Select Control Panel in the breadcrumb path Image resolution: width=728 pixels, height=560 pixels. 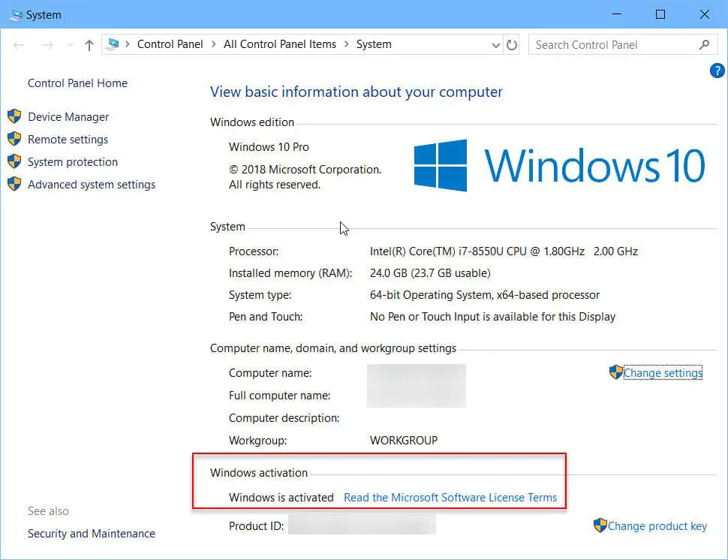pos(170,44)
